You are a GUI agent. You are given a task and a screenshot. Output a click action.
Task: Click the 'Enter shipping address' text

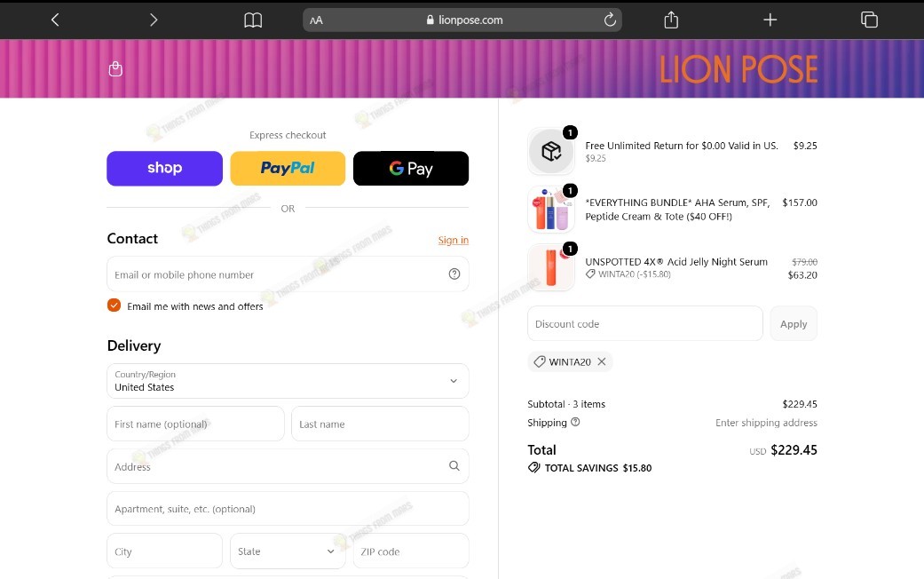pyautogui.click(x=766, y=423)
